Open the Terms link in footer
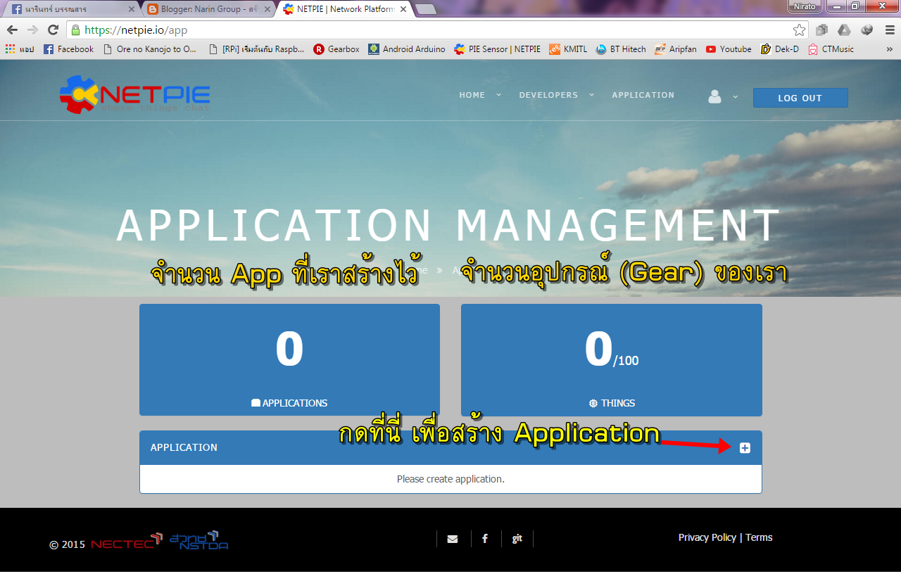 click(759, 537)
